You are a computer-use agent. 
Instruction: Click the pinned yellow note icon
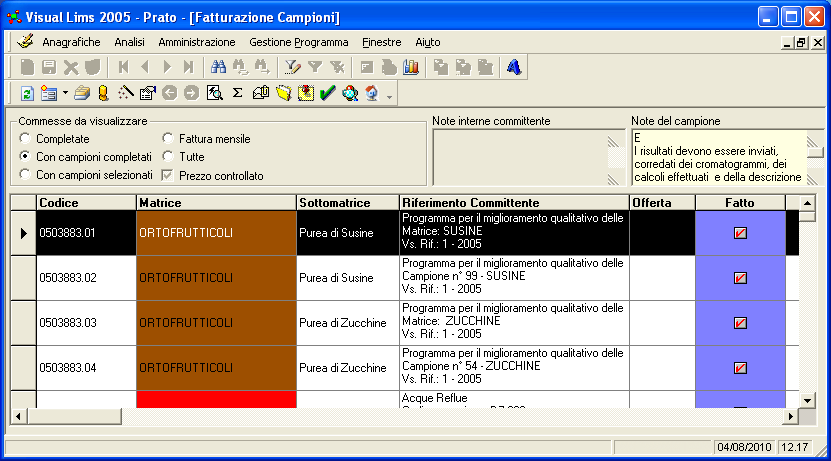pos(306,93)
